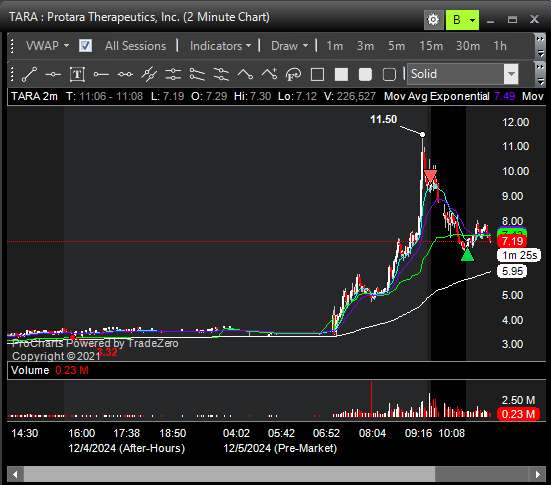Expand the Indicators menu
The height and width of the screenshot is (485, 551).
(220, 46)
